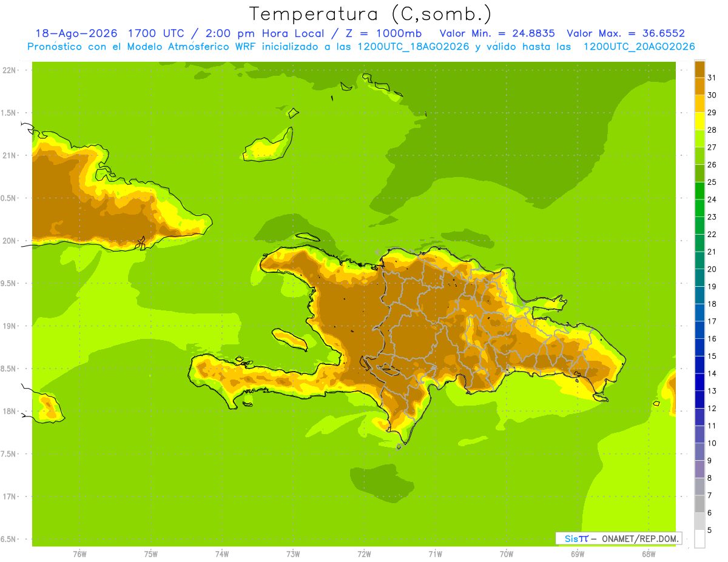Screen dimensions: 728x562
Task: Click the Valor Min. = 24.8835 readout
Action: [x=497, y=33]
